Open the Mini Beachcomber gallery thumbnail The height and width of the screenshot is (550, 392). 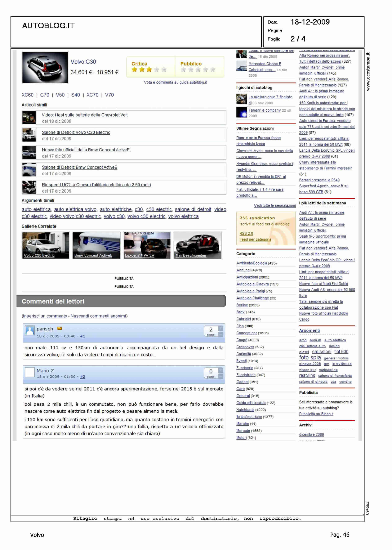point(197,245)
